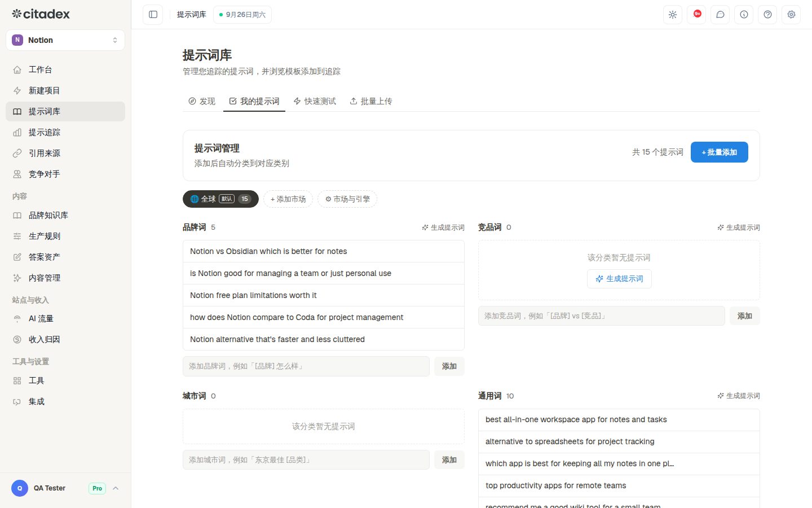Click 添加 next to the 竞品词 input
The height and width of the screenshot is (508, 812).
(x=745, y=316)
